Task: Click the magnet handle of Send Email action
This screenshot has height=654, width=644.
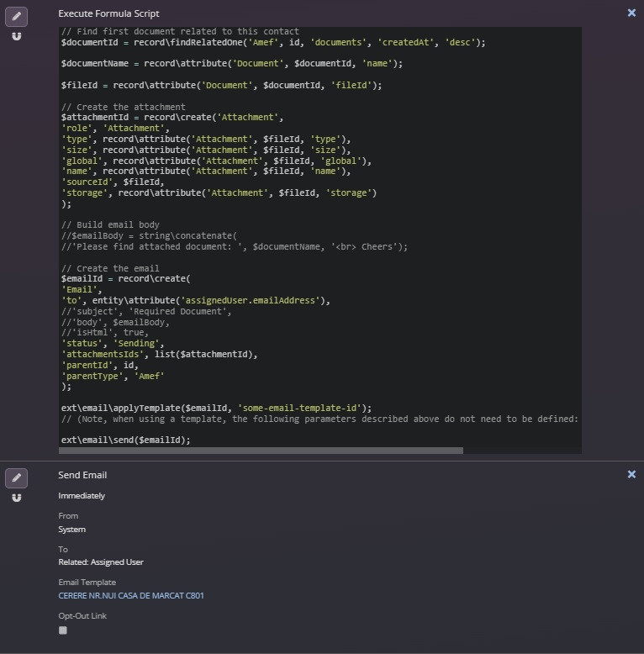Action: pyautogui.click(x=17, y=498)
